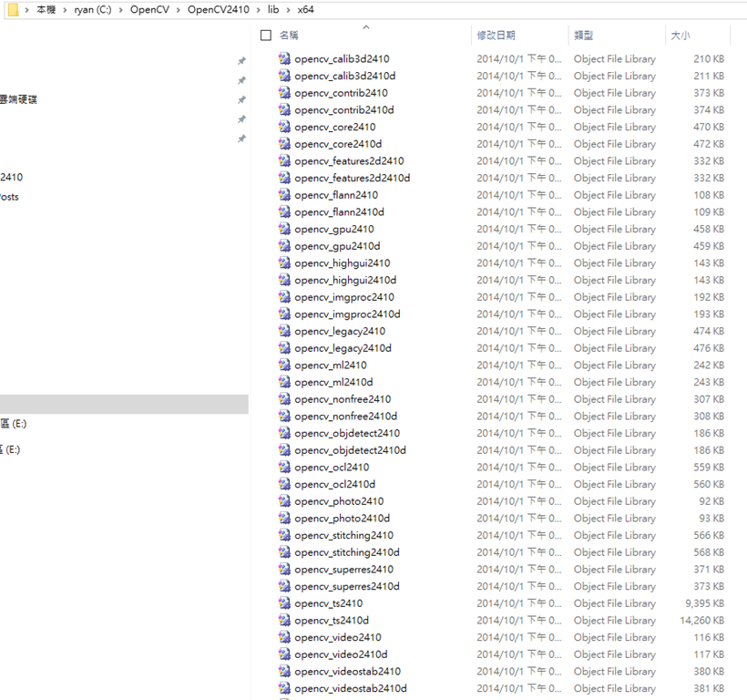
Task: Click the opencv_flann2410d file icon
Action: pos(284,212)
